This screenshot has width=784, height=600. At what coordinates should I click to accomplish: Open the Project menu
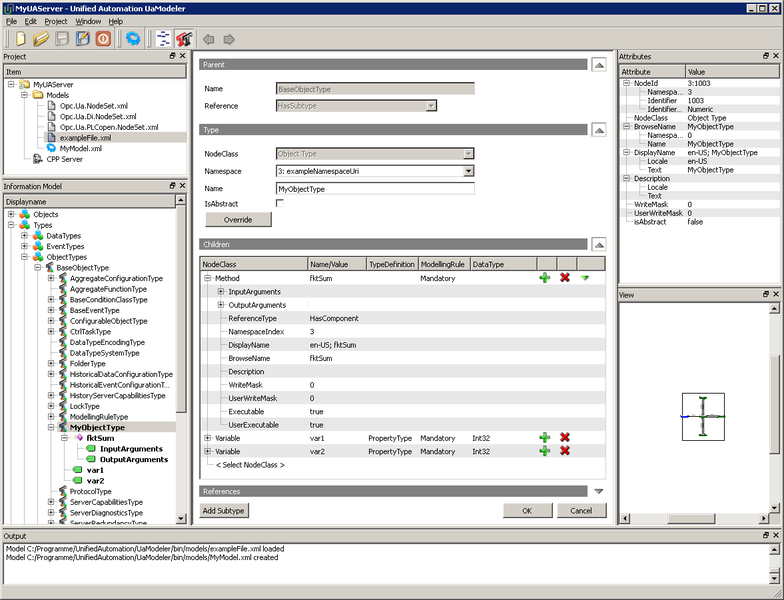pyautogui.click(x=56, y=21)
